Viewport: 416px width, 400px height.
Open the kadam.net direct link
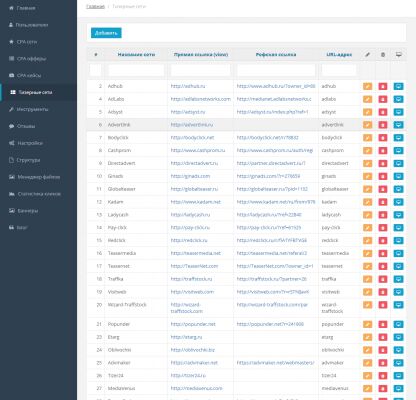(x=196, y=202)
